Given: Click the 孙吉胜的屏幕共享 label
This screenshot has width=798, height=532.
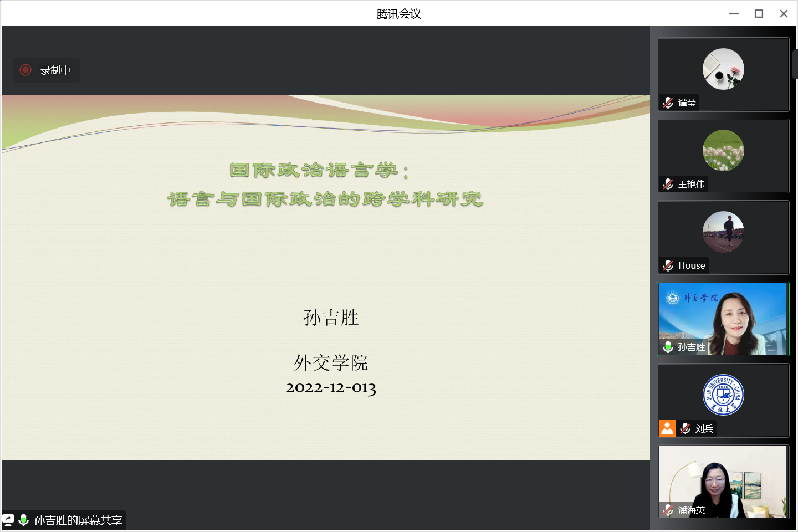Looking at the screenshot, I should pos(78,520).
